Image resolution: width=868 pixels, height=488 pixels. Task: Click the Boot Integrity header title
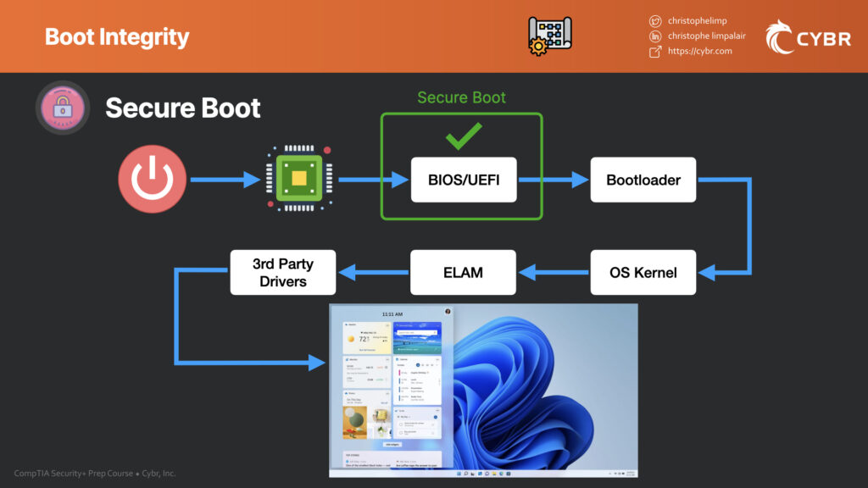click(x=117, y=37)
